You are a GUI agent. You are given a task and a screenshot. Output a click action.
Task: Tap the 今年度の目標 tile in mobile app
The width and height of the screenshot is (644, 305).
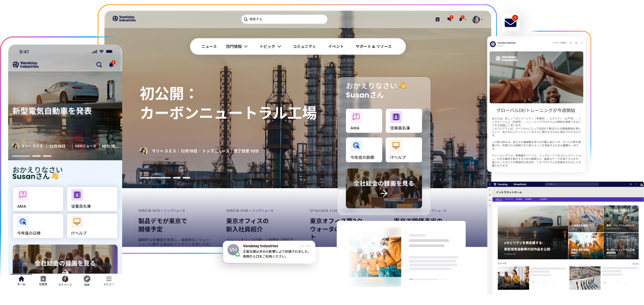tap(38, 226)
